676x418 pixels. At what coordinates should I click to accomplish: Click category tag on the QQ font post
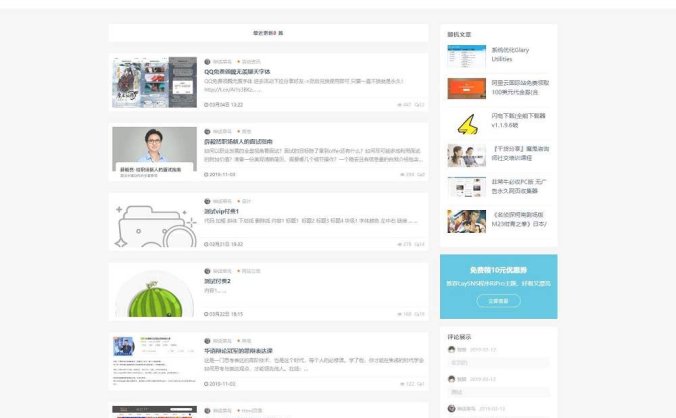coord(249,62)
